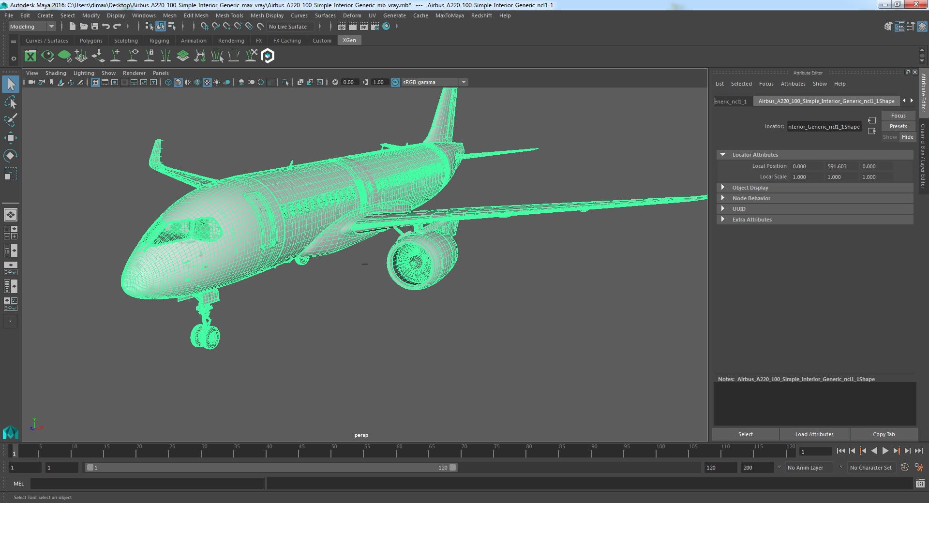Switch to the Rigging shelf tab
Screen dimensions: 929x560
tap(159, 41)
